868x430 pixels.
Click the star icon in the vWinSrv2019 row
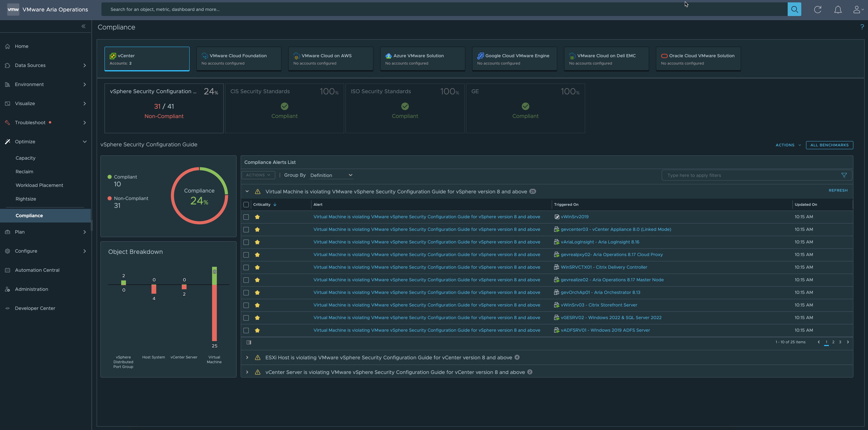click(258, 217)
